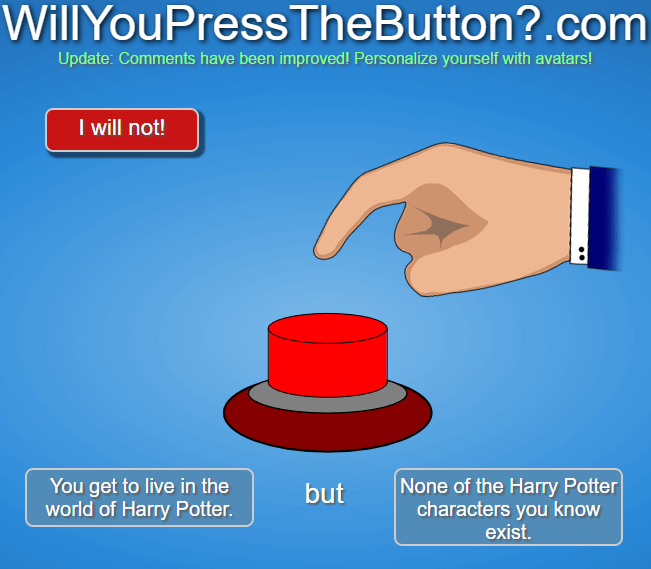Click the 'Comments have been improved!' text
This screenshot has height=569, width=651.
[x=234, y=59]
